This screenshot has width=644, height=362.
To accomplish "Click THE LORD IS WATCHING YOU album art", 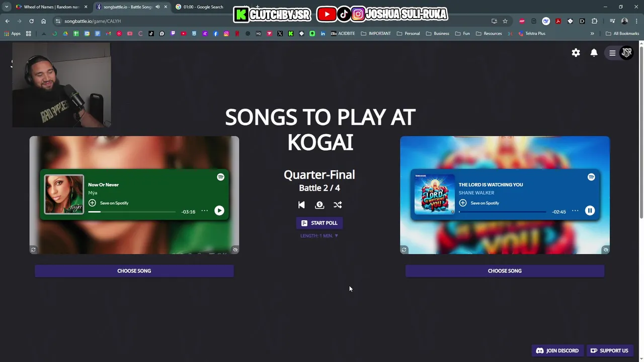I will (434, 194).
